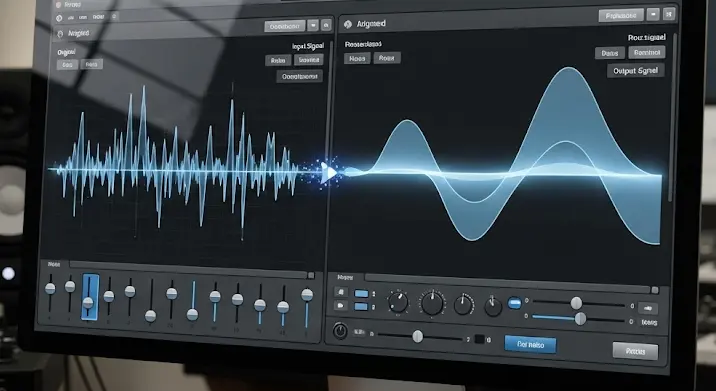Click the circular icon next to the right Aligned title

348,24
